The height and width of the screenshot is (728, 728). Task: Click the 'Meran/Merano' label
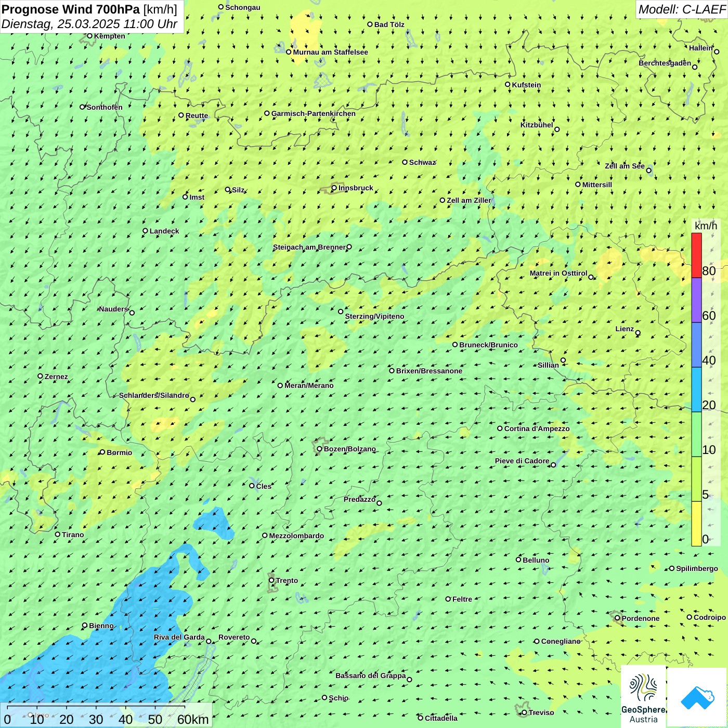pyautogui.click(x=309, y=385)
